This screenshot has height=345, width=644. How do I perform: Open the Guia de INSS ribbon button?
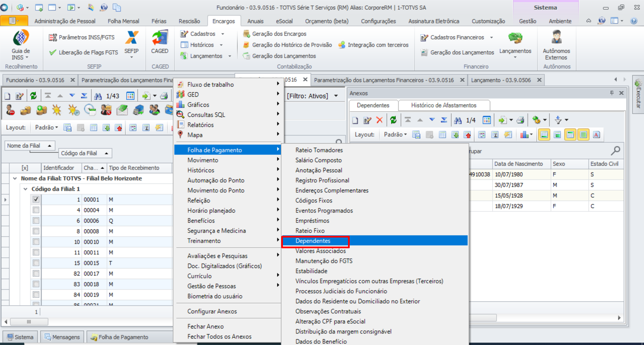point(21,45)
